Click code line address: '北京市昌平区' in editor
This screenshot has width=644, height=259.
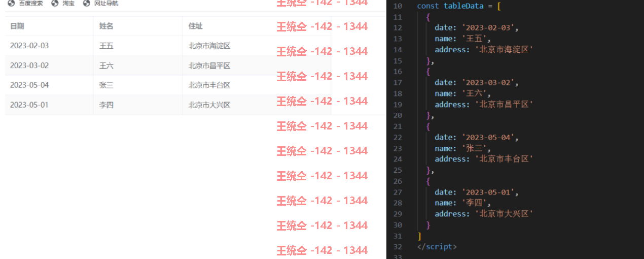point(484,105)
